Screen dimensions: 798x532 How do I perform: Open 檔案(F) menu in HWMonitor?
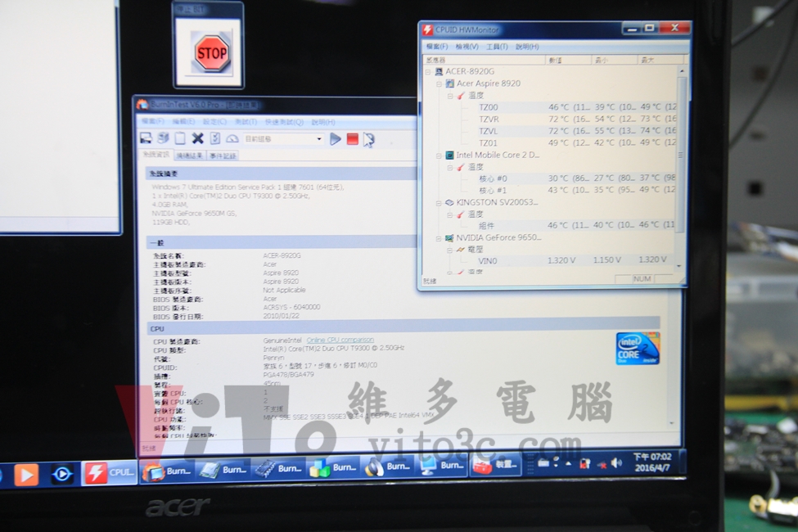pyautogui.click(x=437, y=47)
